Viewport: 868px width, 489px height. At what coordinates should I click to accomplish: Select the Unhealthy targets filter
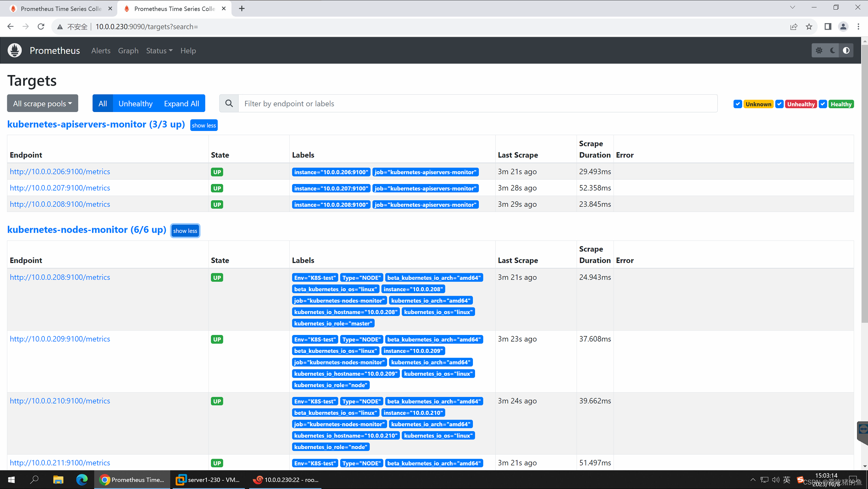(x=135, y=103)
